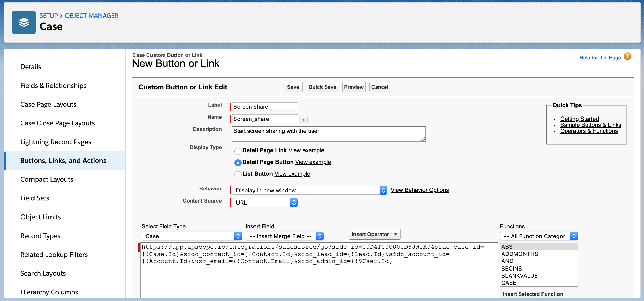The height and width of the screenshot is (301, 644).
Task: Click the Case object stack icon
Action: (x=24, y=22)
